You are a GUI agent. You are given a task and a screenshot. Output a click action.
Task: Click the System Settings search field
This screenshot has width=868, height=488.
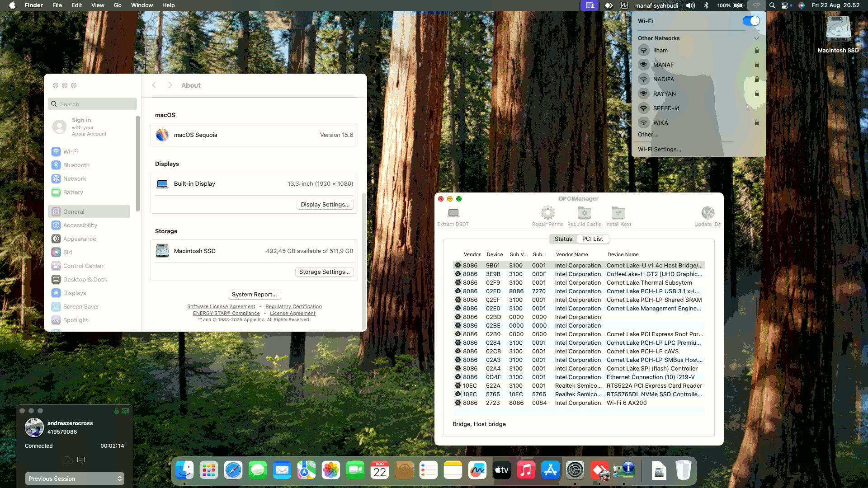click(x=93, y=104)
